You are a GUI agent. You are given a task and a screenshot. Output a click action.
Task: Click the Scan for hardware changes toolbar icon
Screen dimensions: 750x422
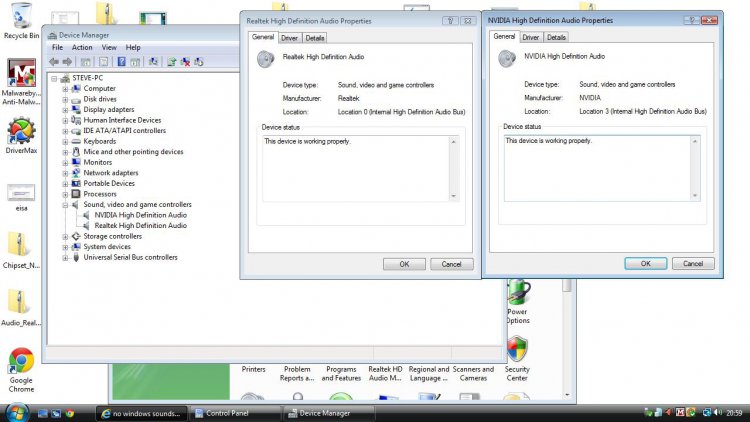click(153, 62)
